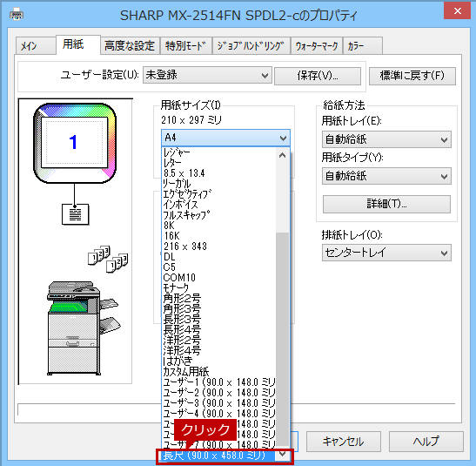476x466 pixels.
Task: Collapse the 用紙サイズ A4 combo box
Action: (225, 138)
